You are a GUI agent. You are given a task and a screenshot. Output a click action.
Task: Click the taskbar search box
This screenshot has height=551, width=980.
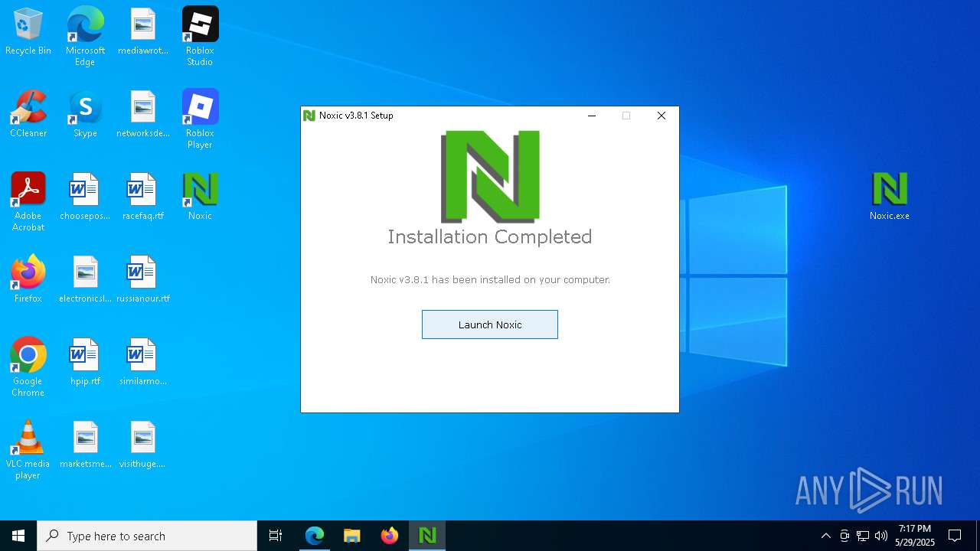coord(147,536)
